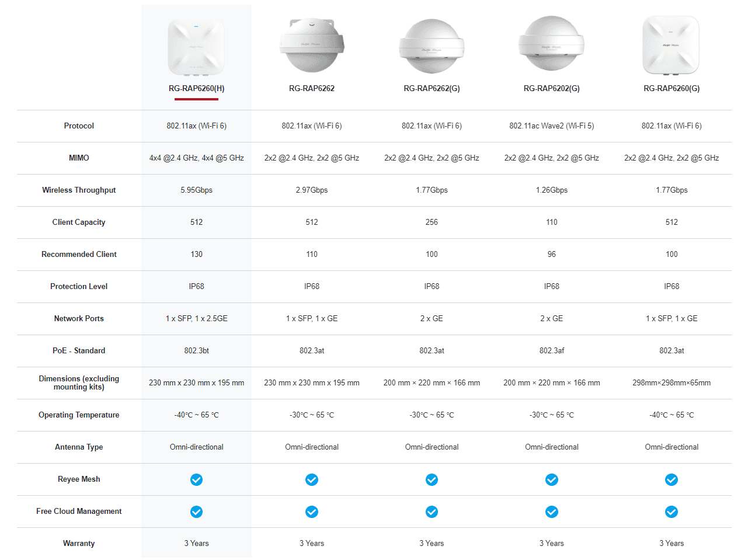Click the Antenna Type row label
The width and height of the screenshot is (741, 560).
[79, 447]
